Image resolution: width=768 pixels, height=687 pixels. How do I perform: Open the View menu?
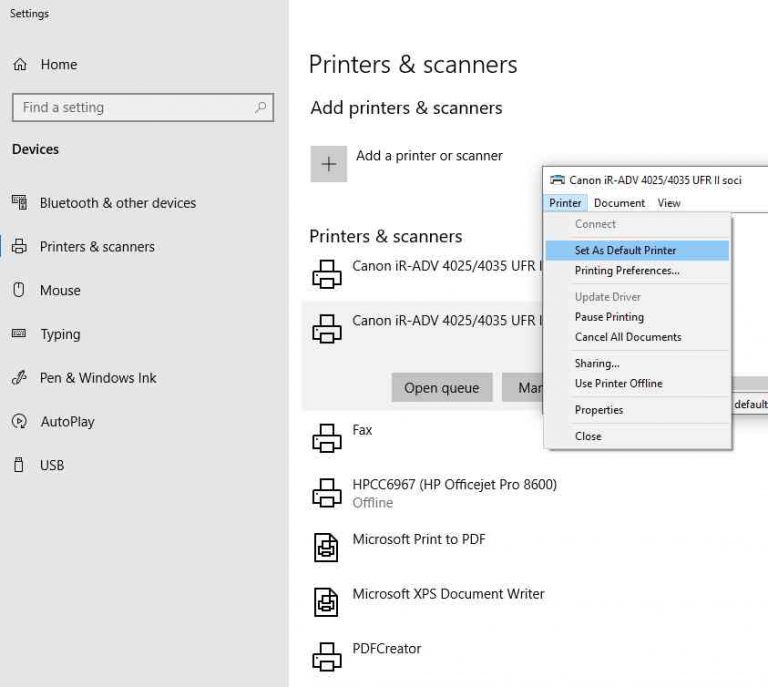(669, 203)
